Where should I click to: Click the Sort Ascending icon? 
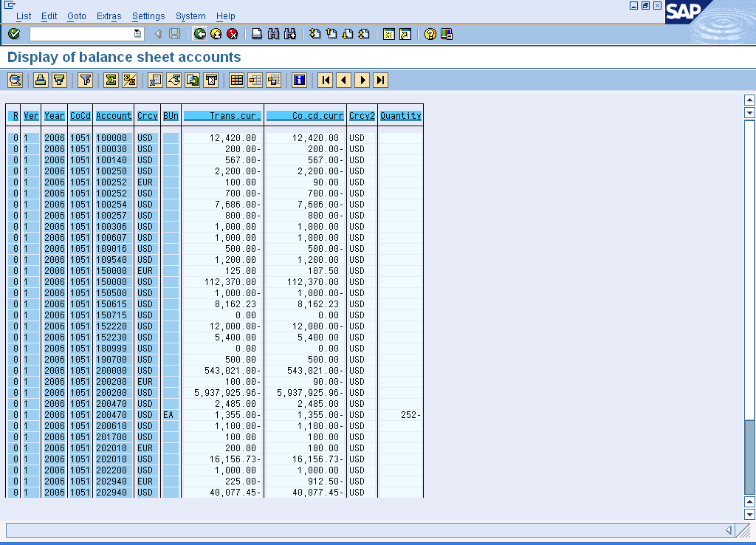tap(41, 80)
